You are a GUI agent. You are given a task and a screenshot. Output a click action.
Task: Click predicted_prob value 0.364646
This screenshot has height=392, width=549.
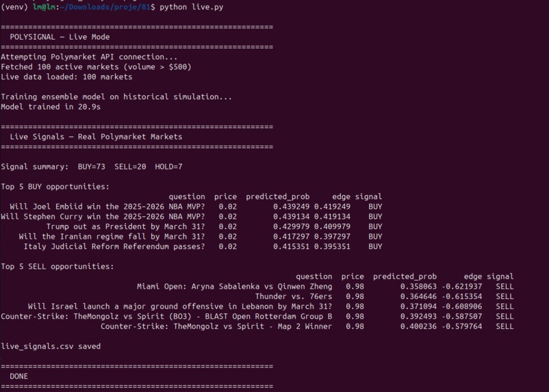pyautogui.click(x=418, y=296)
